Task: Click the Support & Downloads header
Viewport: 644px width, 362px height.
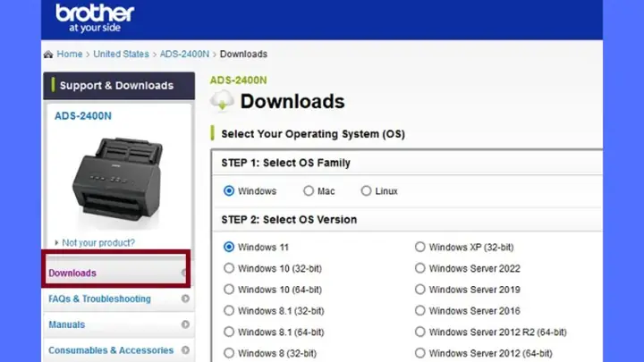Action: tap(119, 86)
